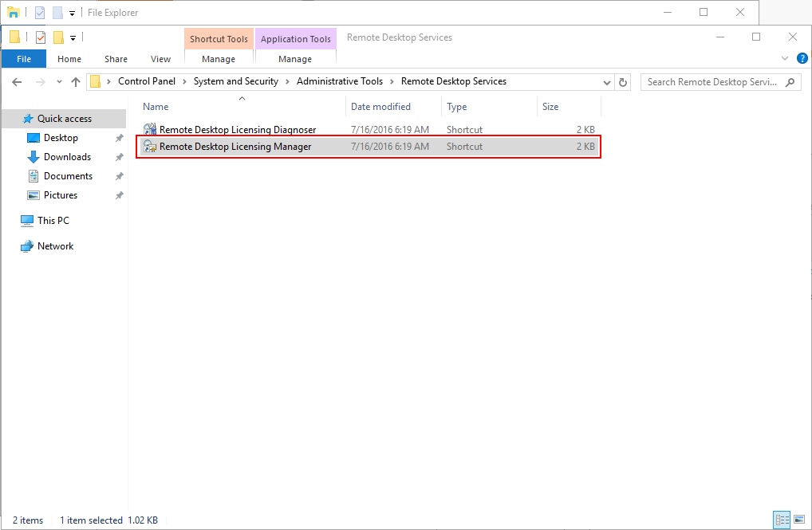Refresh the Remote Desktop Services folder
Image resolution: width=812 pixels, height=530 pixels.
click(x=623, y=82)
